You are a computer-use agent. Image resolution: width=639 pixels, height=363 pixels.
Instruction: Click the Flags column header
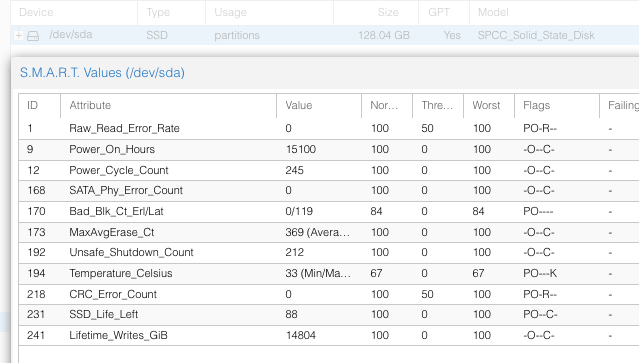(x=557, y=106)
